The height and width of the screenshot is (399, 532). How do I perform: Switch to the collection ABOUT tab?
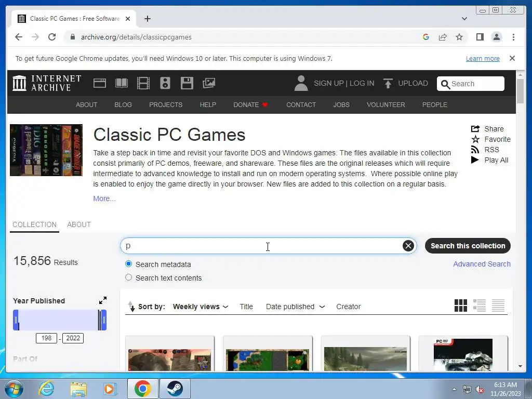[79, 224]
